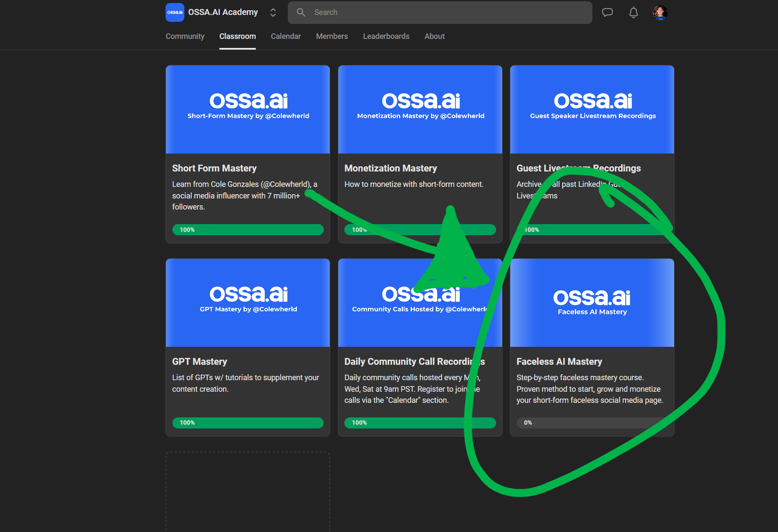Screen dimensions: 778x532
Task: Click the 0% progress bar on Faceless AI Mastery
Action: coord(592,423)
